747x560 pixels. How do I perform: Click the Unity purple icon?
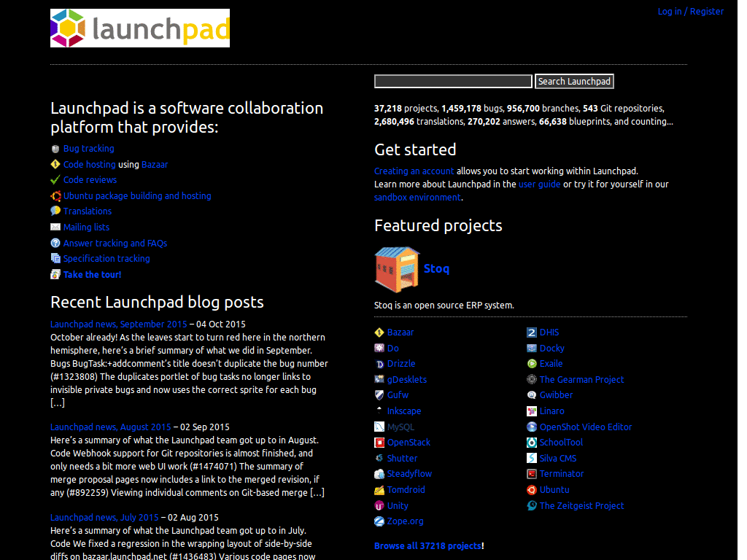(379, 506)
